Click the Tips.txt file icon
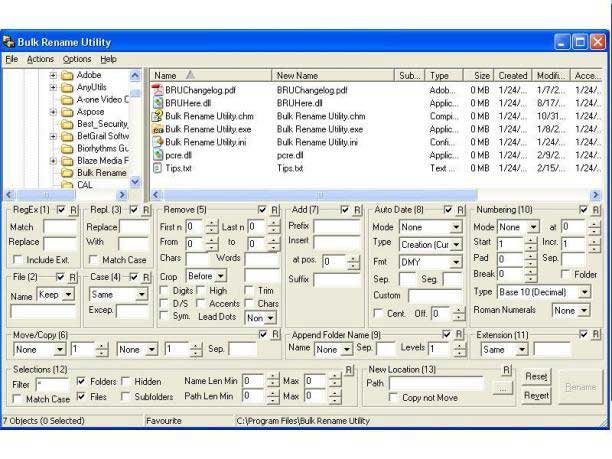612x459 pixels. coord(158,168)
